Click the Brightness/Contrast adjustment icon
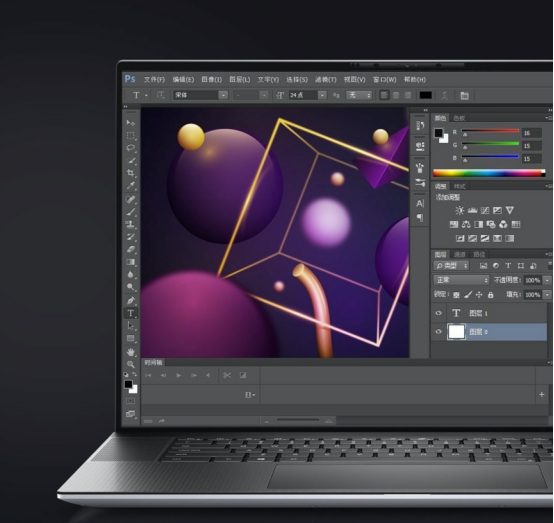 click(x=459, y=211)
